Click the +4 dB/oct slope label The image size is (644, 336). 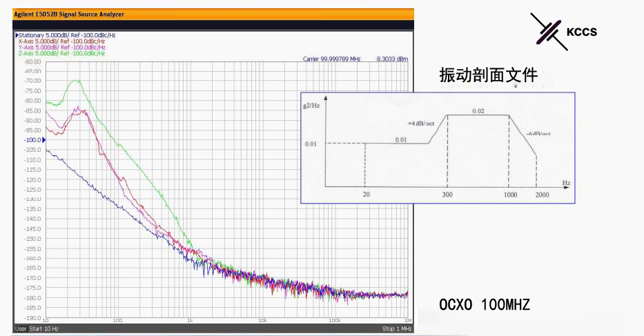[421, 123]
